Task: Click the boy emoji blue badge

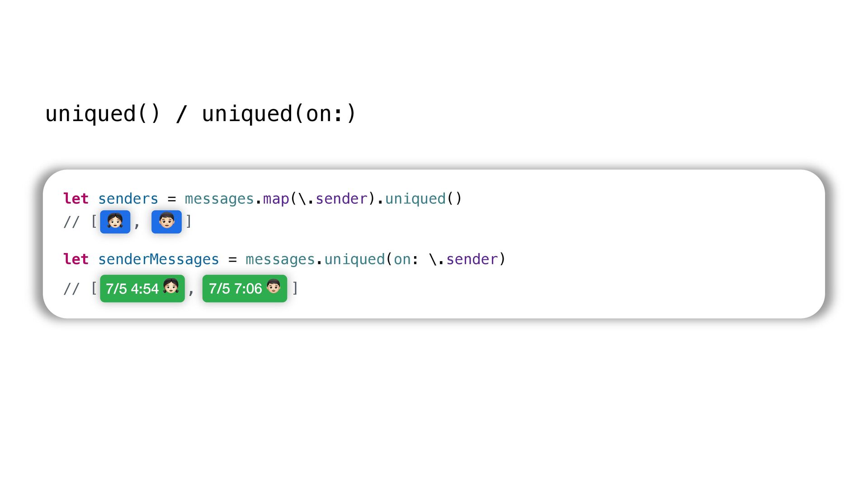Action: click(x=166, y=222)
